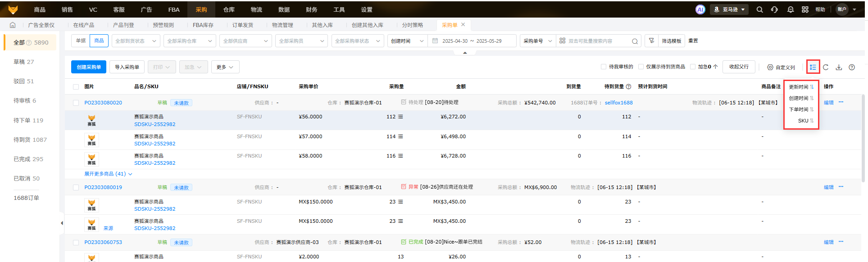Screen dimensions: 868x262
Task: Open the 仓库 top menu
Action: [229, 9]
